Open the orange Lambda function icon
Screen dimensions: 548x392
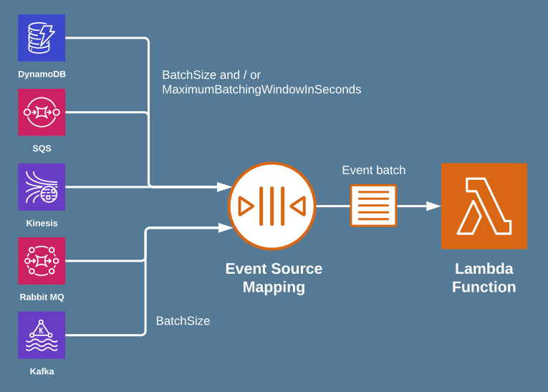coord(484,206)
